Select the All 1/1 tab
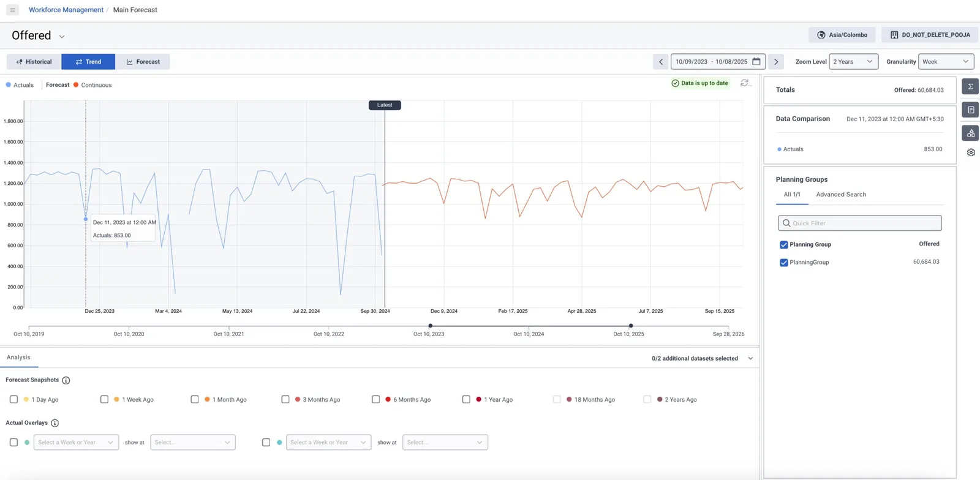The image size is (980, 480). pyautogui.click(x=792, y=195)
